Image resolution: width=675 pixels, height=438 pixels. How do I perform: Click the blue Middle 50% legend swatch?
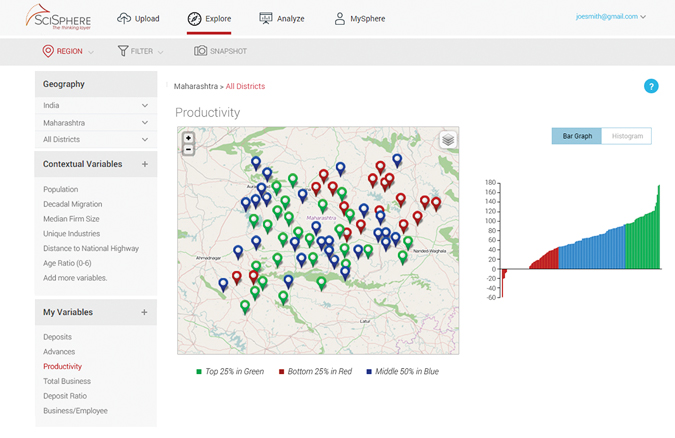[369, 372]
